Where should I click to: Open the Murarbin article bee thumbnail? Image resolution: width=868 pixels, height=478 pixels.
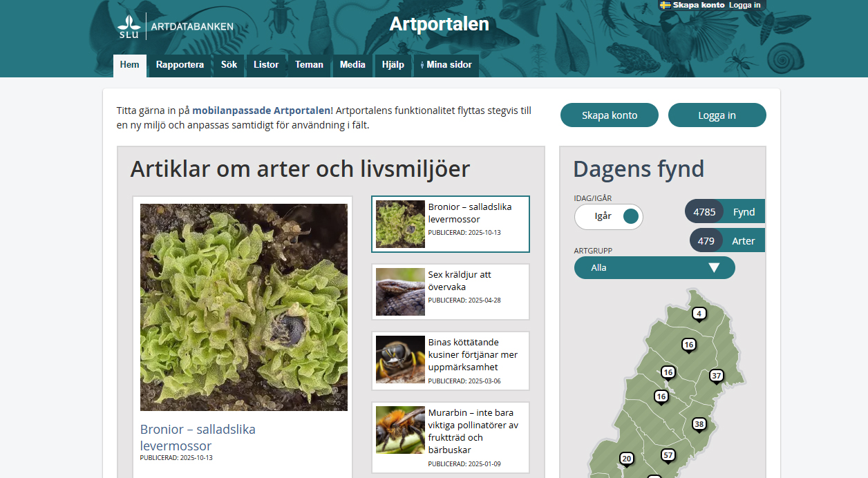[400, 430]
